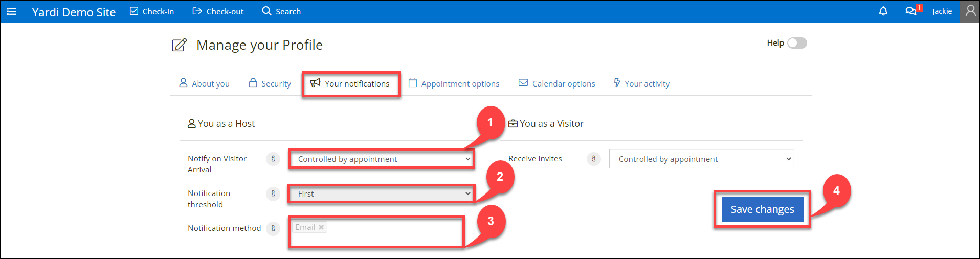This screenshot has height=259, width=980.
Task: Click the user avatar icon
Action: [x=970, y=11]
